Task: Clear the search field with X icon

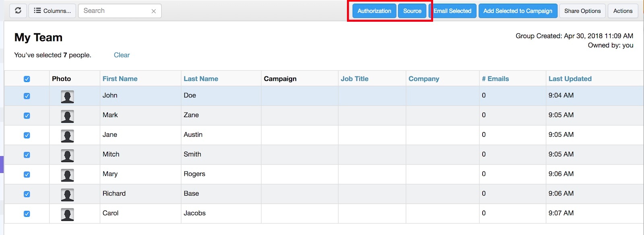Action: coord(154,11)
